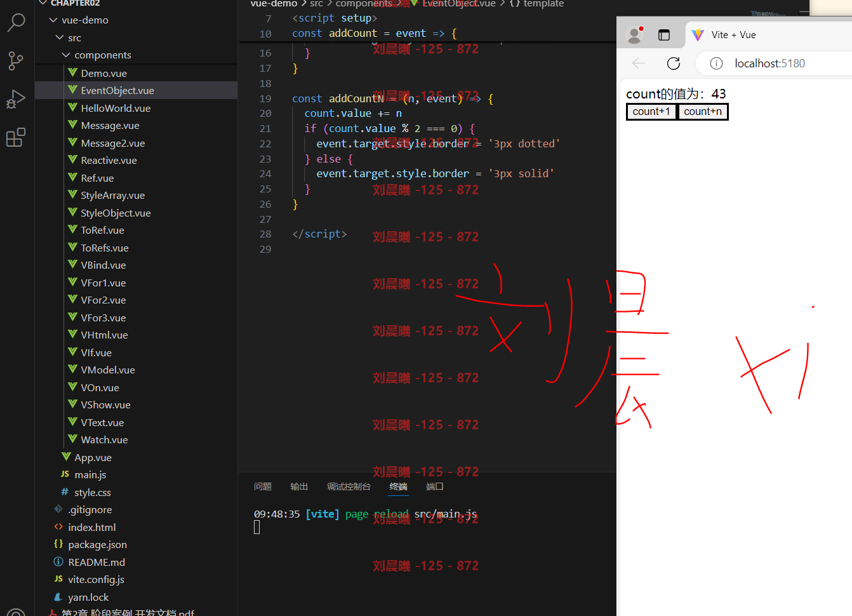Select the 终端 panel tab
Screen dimensions: 852x616
pyautogui.click(x=399, y=486)
